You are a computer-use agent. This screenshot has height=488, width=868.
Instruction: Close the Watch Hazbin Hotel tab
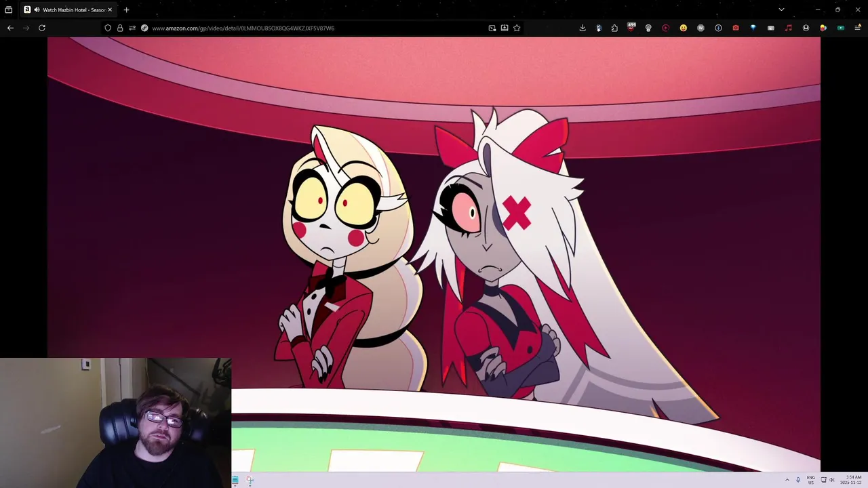coord(110,9)
